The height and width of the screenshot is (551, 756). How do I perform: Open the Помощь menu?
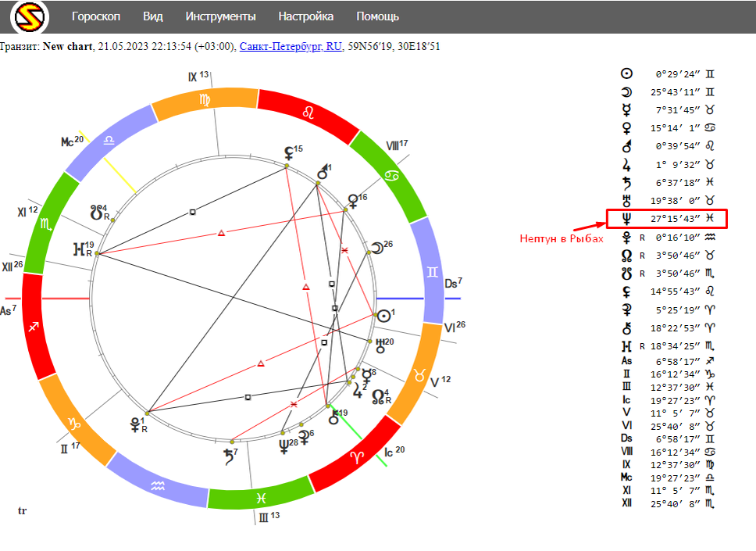tap(377, 16)
